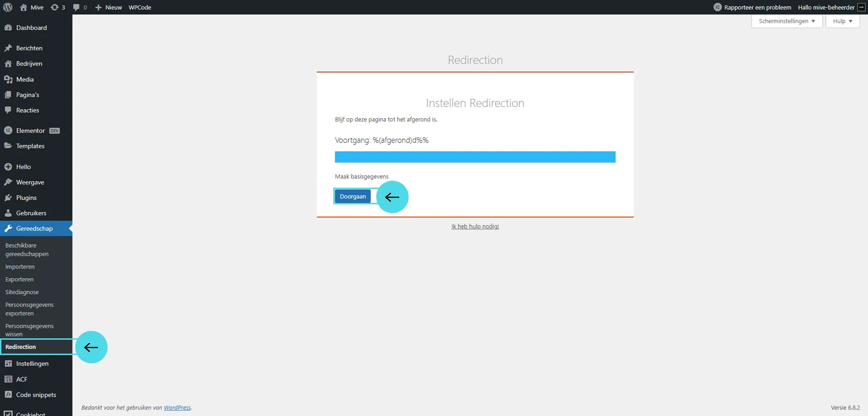The width and height of the screenshot is (868, 416).
Task: Open Plugins via plug icon
Action: point(8,198)
